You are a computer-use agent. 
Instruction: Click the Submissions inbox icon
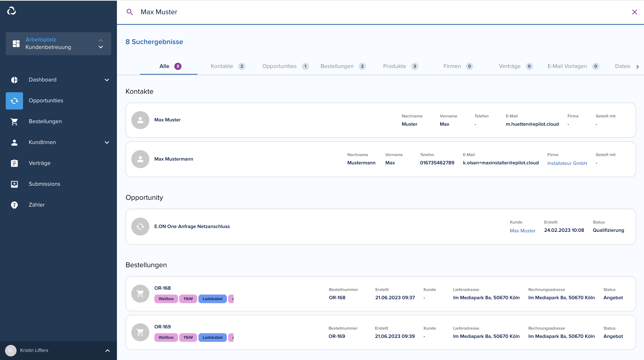click(x=15, y=184)
